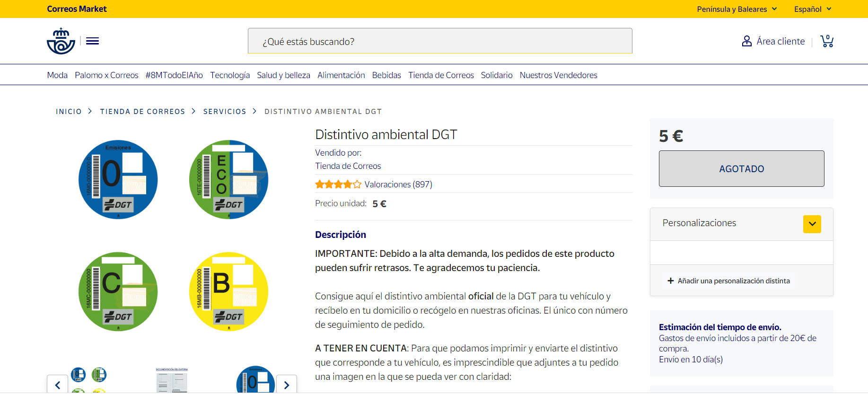The width and height of the screenshot is (868, 394).
Task: Click SERVICIOS breadcrumb link
Action: coord(225,112)
